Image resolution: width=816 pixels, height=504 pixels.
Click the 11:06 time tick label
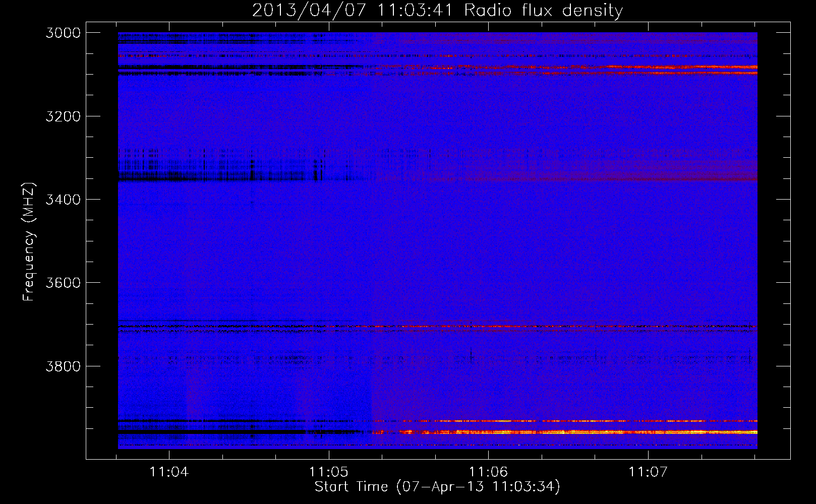coord(488,472)
